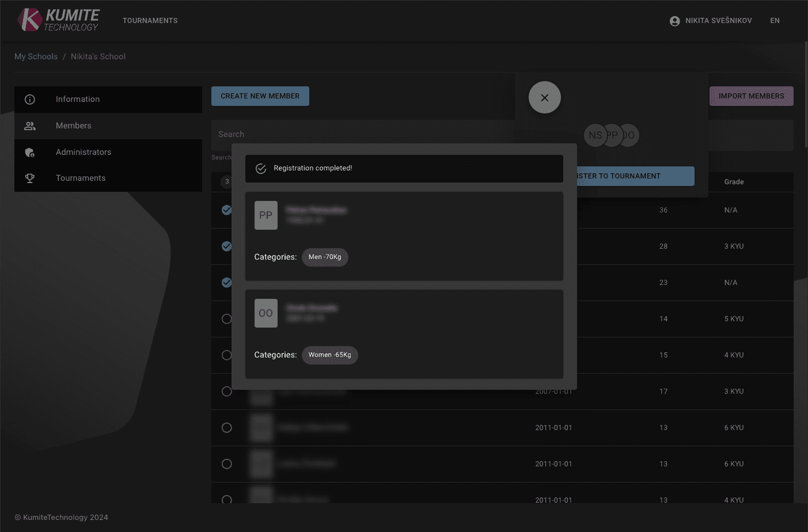Click the Create New Member button
This screenshot has width=808, height=532.
tap(260, 96)
